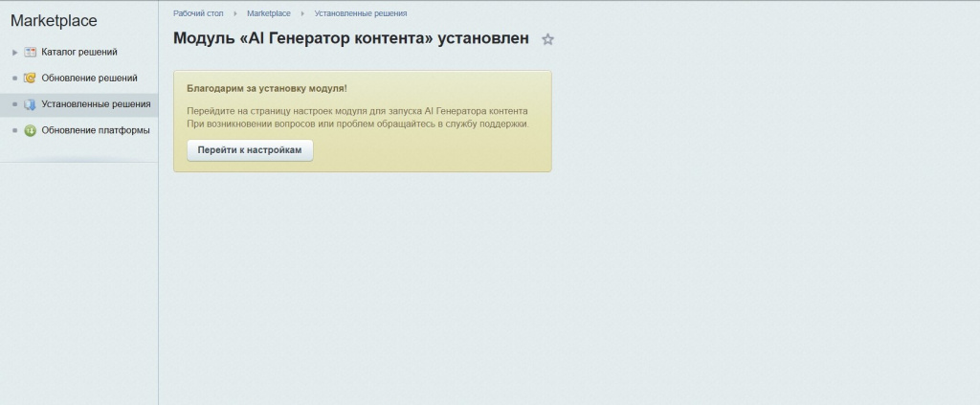Click the page title Модуль «AI Генератор контента» установлен
The width and height of the screenshot is (980, 405).
[x=351, y=38]
